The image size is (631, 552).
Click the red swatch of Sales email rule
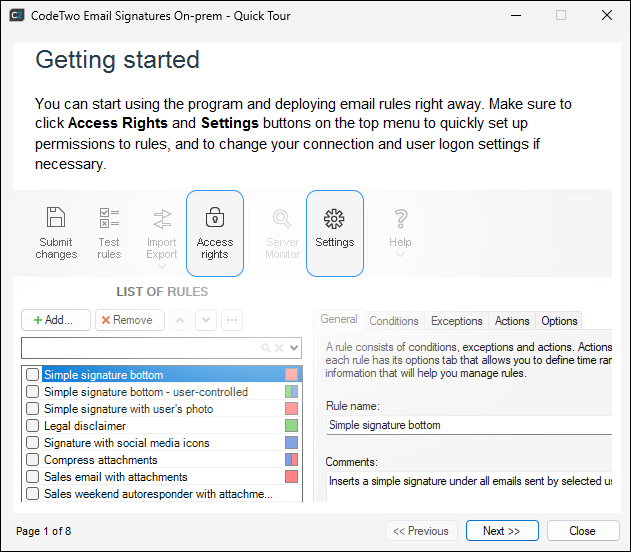click(x=291, y=477)
